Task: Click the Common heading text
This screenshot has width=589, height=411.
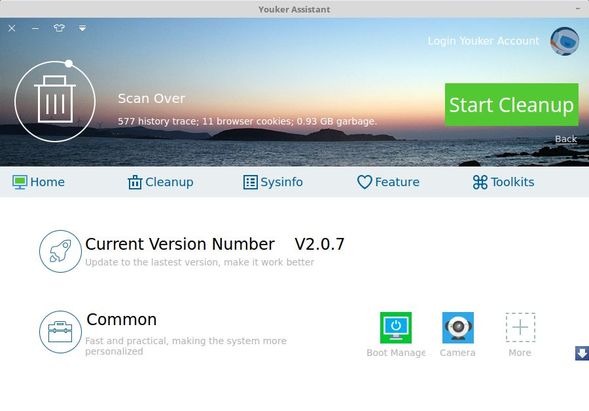Action: (121, 320)
